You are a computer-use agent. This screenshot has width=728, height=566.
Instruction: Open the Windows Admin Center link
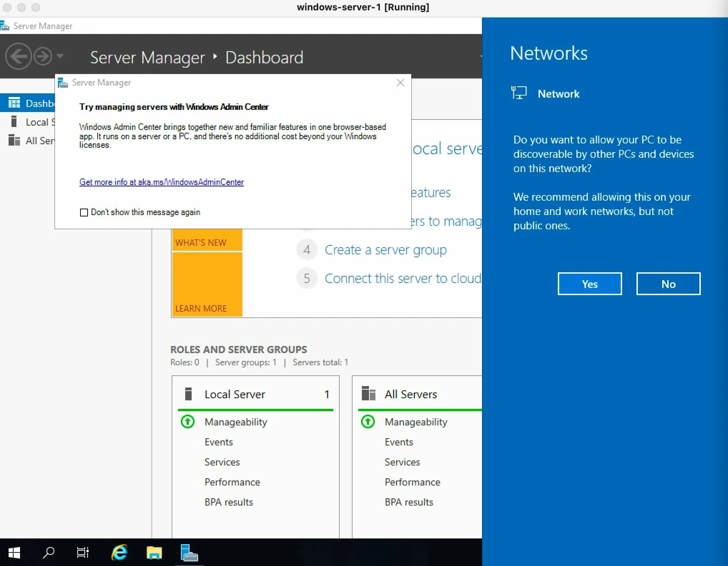[161, 182]
